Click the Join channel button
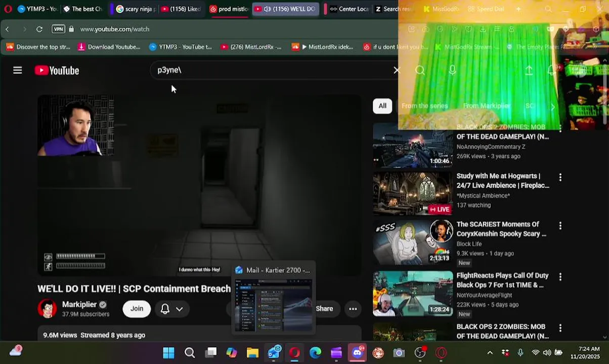This screenshot has height=364, width=609. pyautogui.click(x=137, y=308)
